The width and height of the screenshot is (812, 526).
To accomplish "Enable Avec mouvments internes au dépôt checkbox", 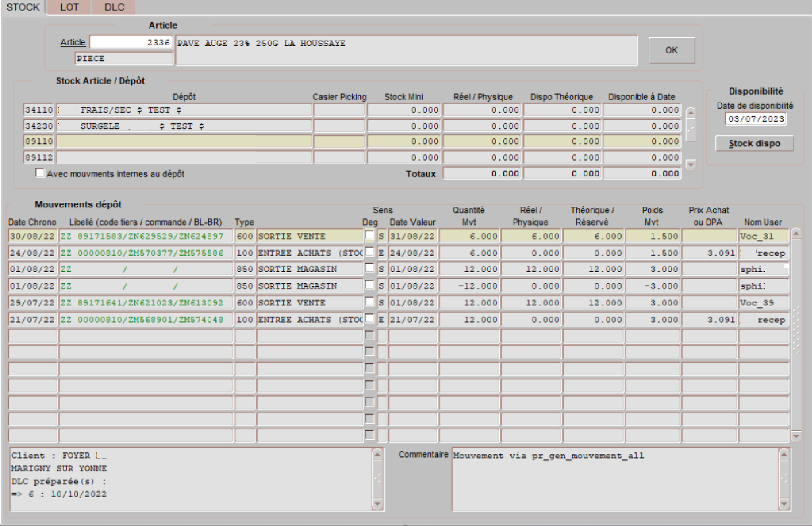I will [40, 173].
